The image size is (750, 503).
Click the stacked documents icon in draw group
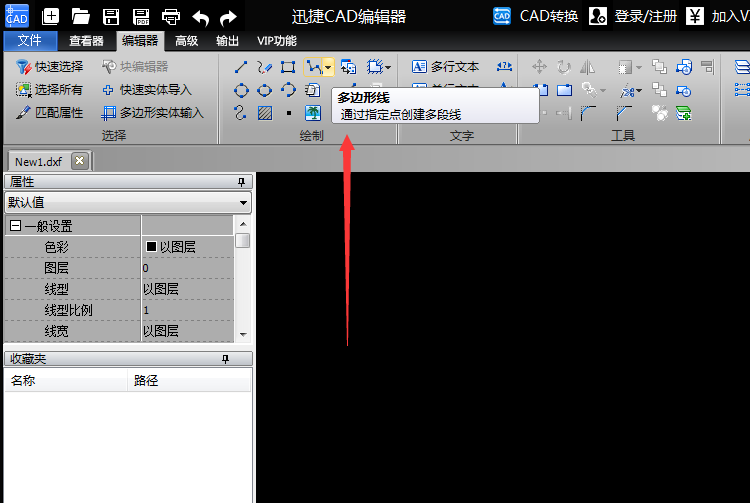coord(312,90)
